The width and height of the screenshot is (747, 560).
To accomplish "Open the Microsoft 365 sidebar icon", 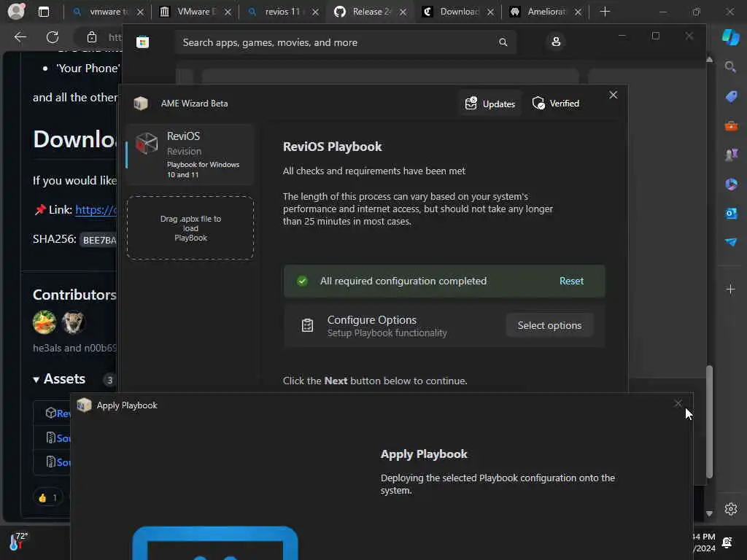I will (731, 184).
